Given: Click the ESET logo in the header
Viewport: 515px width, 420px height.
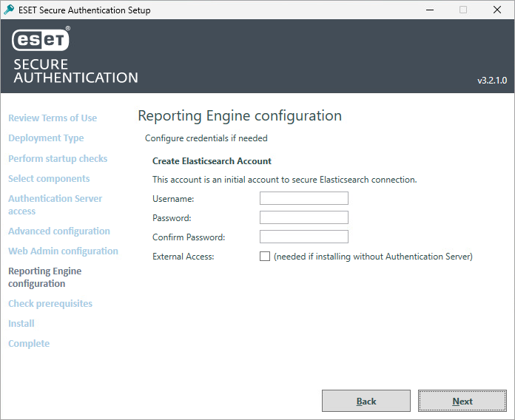Looking at the screenshot, I should (x=41, y=39).
